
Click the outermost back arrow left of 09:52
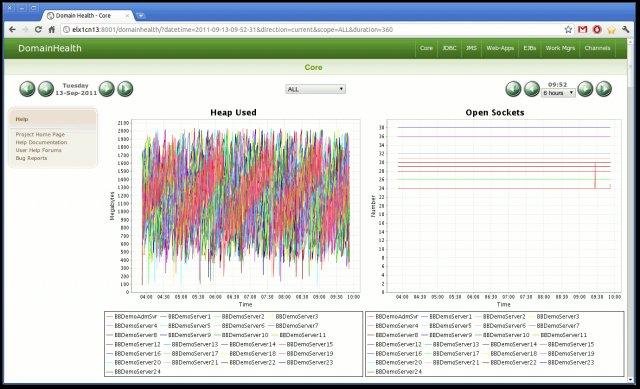pos(513,89)
